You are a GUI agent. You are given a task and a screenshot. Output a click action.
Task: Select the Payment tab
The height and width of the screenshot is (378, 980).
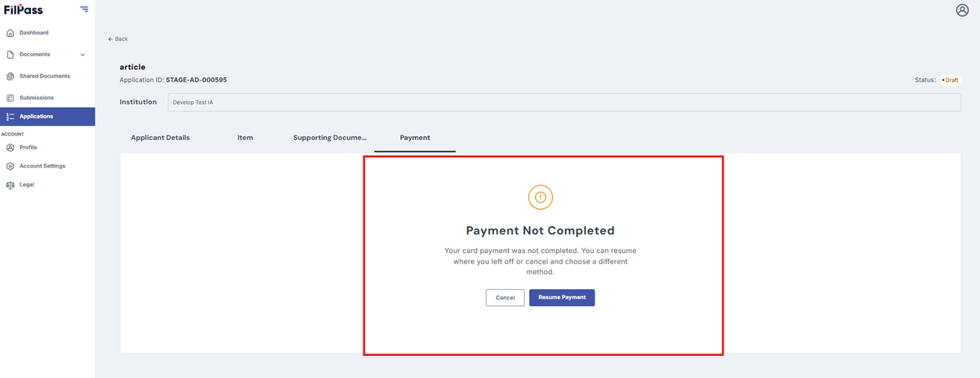tap(415, 138)
